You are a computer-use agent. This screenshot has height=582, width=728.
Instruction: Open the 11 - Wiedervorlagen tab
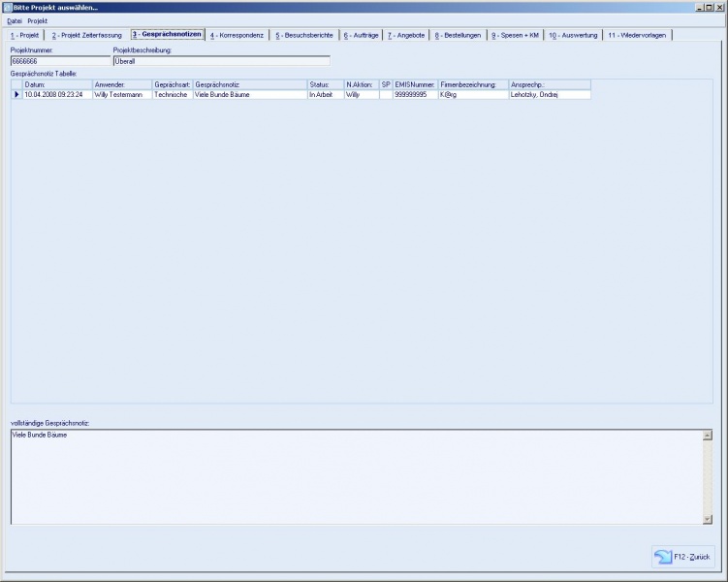[637, 35]
